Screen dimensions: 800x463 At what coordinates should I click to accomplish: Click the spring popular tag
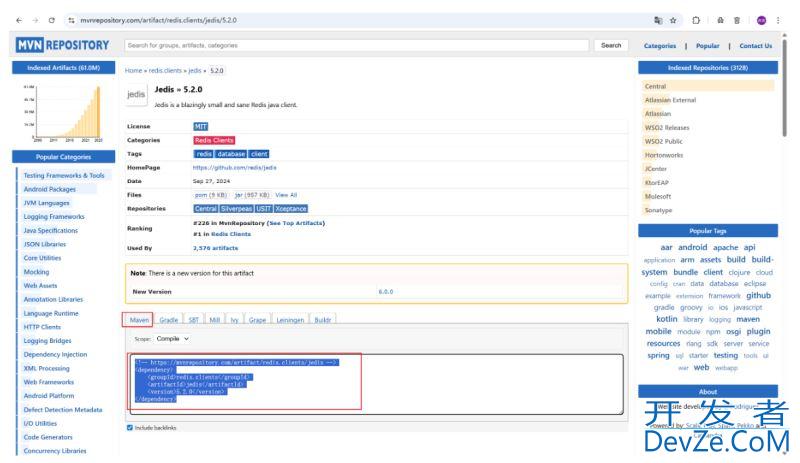(658, 356)
